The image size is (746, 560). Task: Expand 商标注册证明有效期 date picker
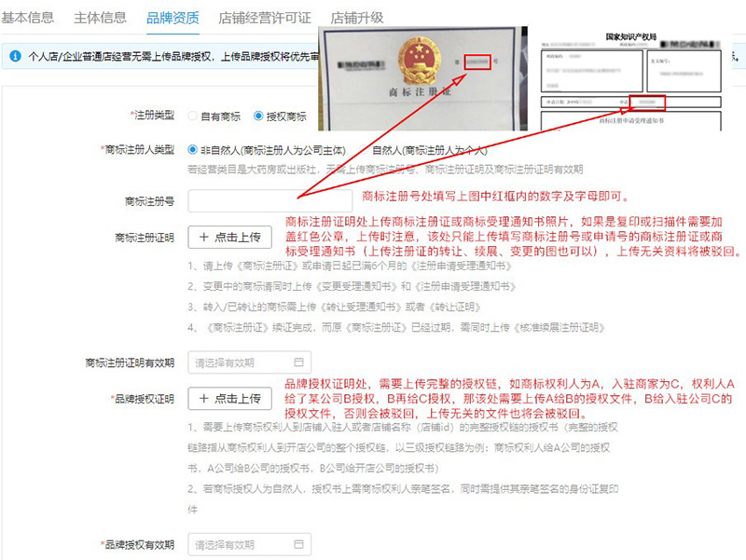click(249, 362)
